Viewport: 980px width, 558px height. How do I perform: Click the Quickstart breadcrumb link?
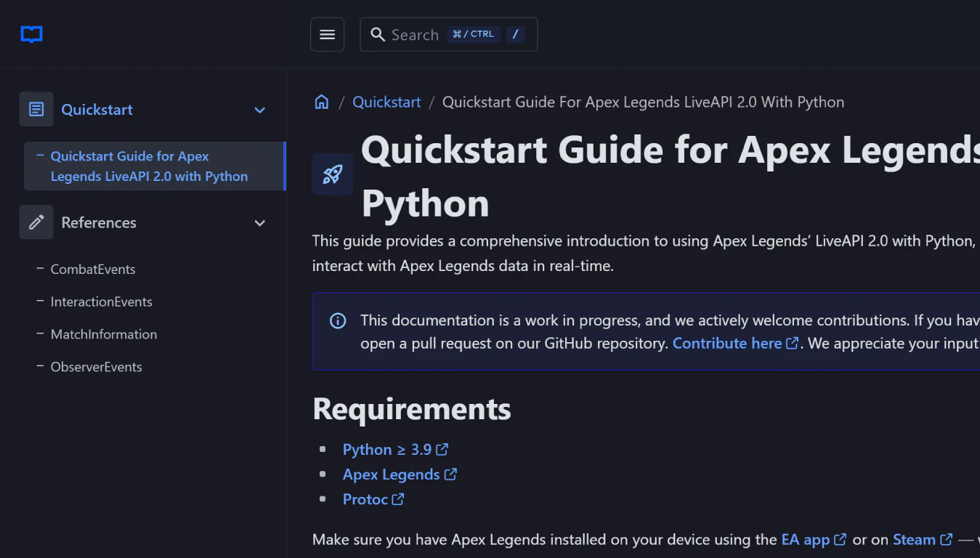coord(386,102)
